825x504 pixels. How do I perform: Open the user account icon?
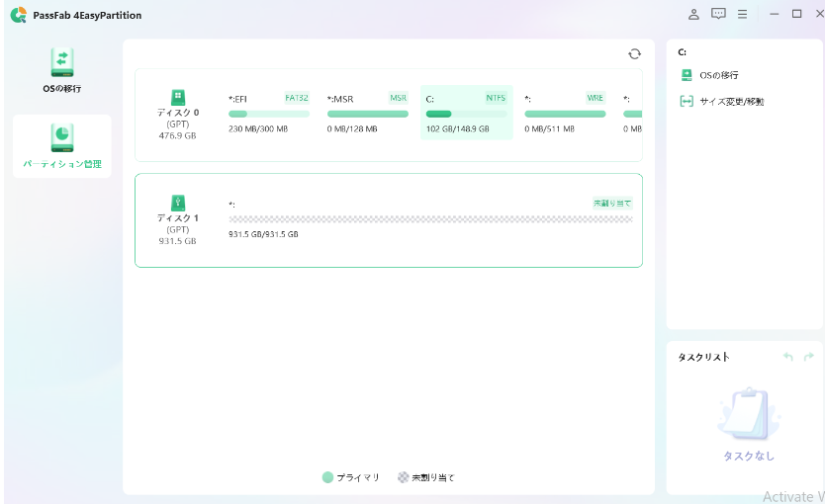point(693,14)
